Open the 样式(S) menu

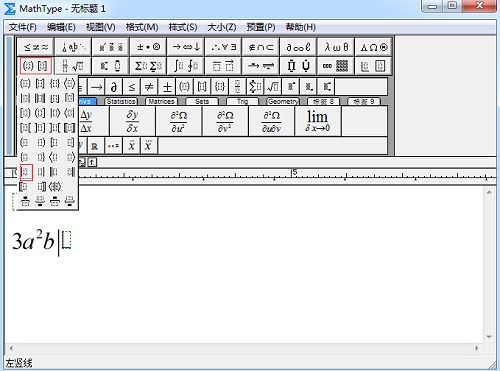coord(183,27)
